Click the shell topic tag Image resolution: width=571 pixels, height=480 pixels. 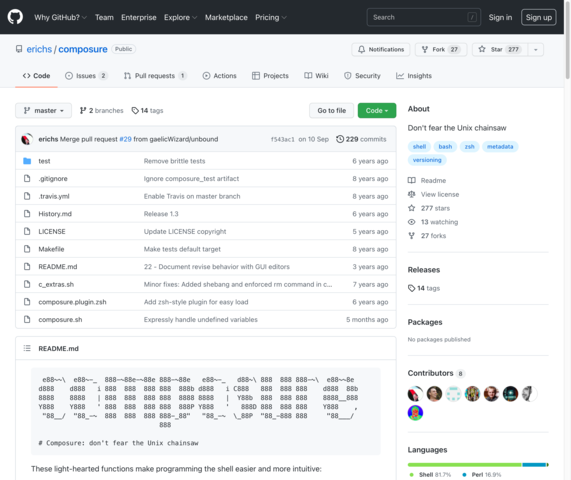419,146
